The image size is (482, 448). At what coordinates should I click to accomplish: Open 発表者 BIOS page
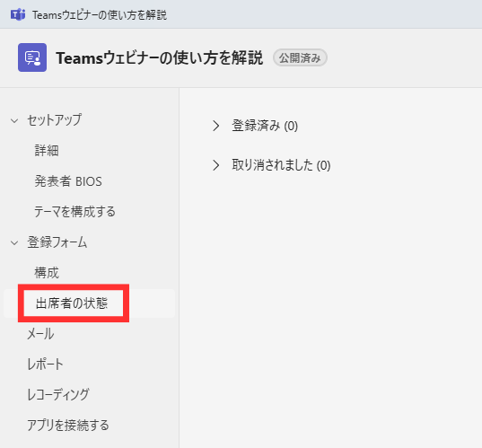[68, 181]
